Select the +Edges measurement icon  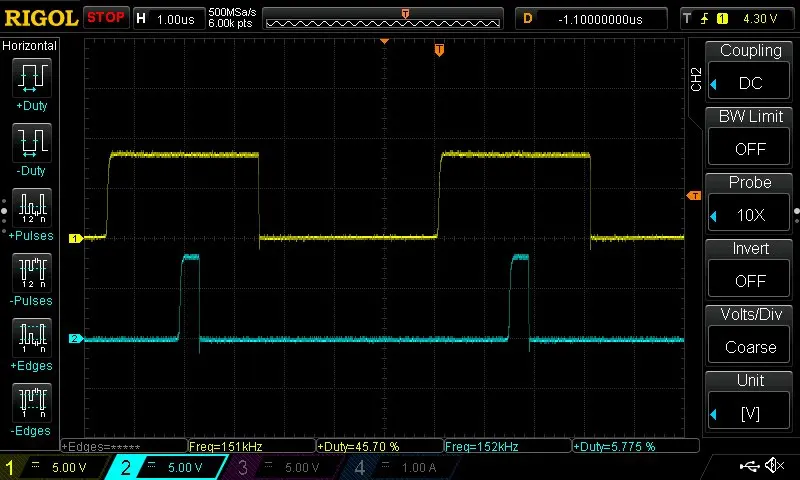click(x=32, y=338)
